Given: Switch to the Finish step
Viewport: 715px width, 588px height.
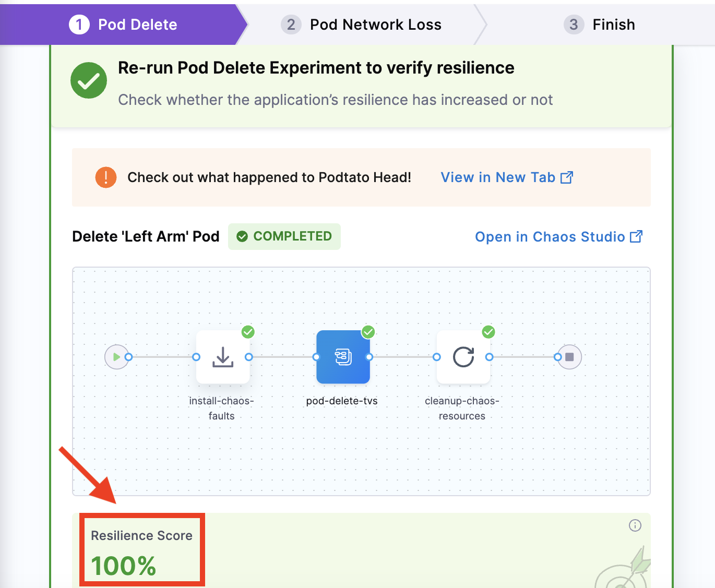Looking at the screenshot, I should 613,25.
